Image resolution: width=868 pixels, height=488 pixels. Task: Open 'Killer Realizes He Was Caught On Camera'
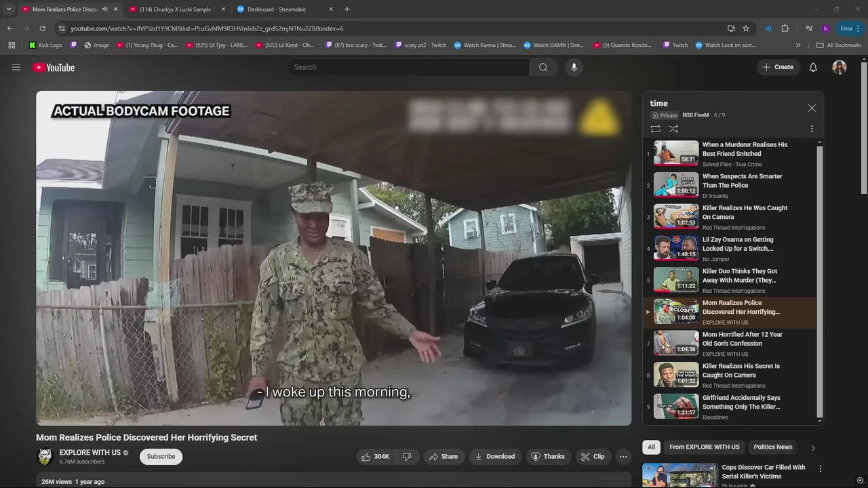coord(730,218)
